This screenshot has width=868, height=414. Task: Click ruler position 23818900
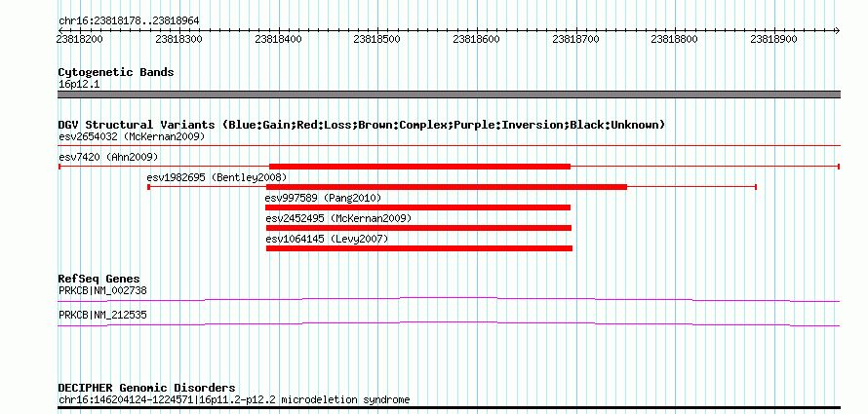pos(774,39)
